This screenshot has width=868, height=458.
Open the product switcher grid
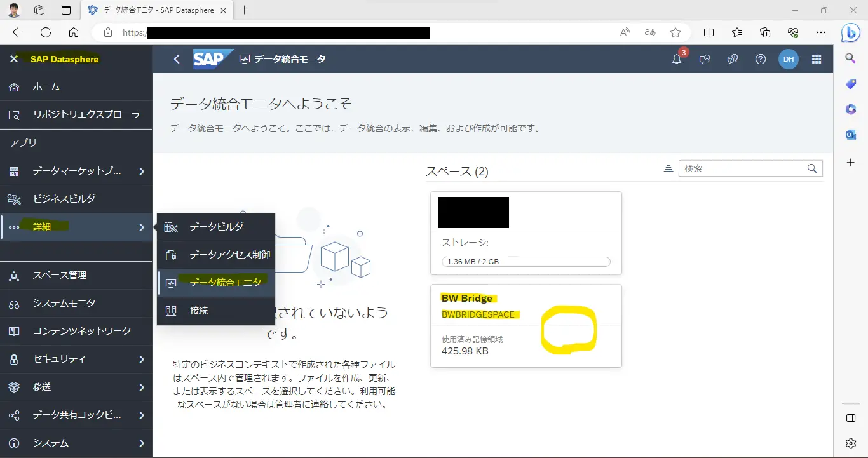[817, 59]
